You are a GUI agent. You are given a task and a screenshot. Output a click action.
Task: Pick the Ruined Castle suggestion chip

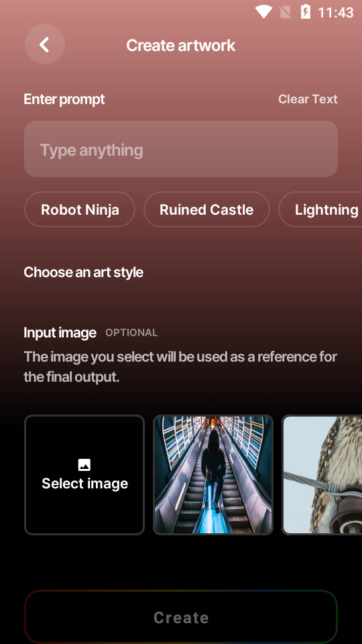tap(206, 209)
